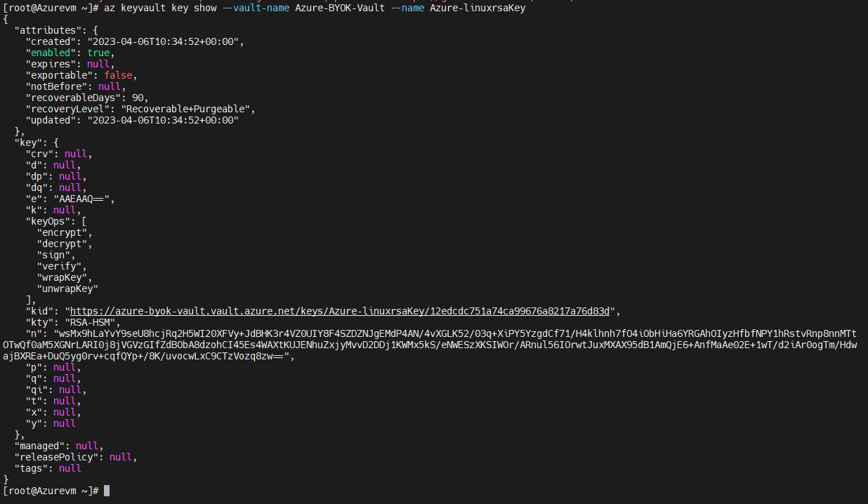Viewport: 868px width, 504px height.
Task: Click the "crv" null line
Action: [x=59, y=154]
